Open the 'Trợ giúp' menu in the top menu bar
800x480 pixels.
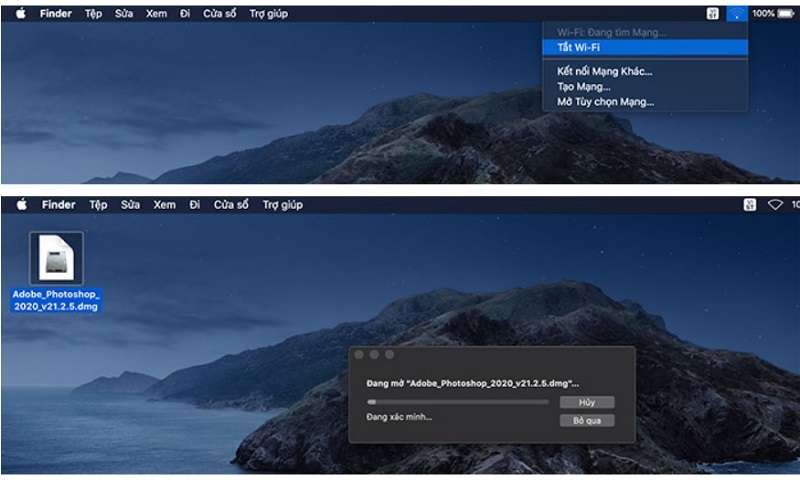pyautogui.click(x=268, y=14)
